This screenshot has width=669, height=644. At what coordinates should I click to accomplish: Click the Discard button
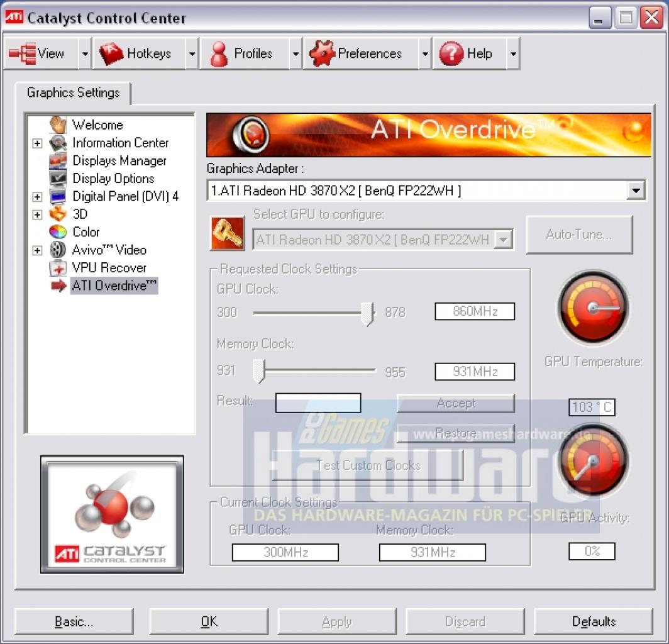click(465, 621)
